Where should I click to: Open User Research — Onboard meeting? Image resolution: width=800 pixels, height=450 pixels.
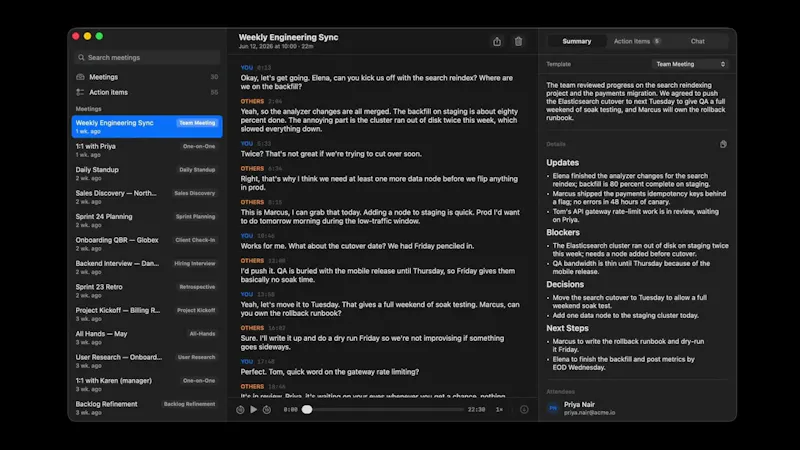147,361
